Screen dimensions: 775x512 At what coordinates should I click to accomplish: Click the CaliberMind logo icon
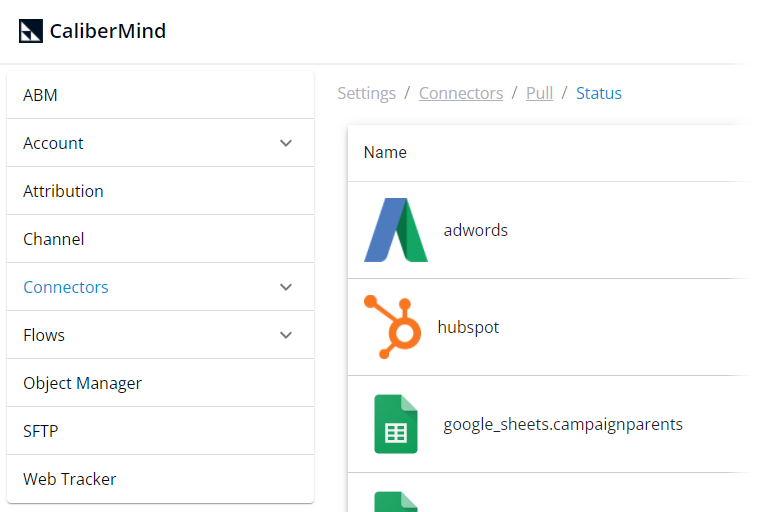click(31, 31)
